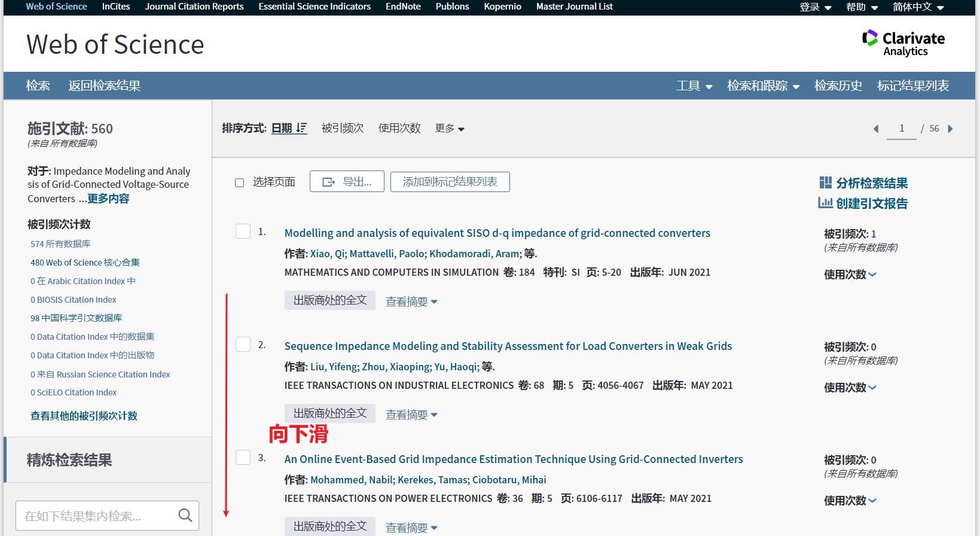
Task: Click author Liu, Yifeng link
Action: click(334, 367)
